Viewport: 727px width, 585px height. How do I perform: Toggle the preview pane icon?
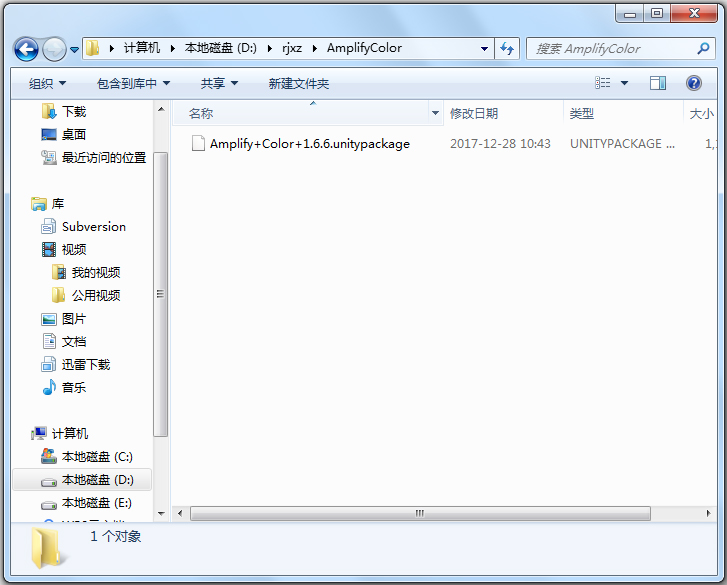(x=657, y=83)
